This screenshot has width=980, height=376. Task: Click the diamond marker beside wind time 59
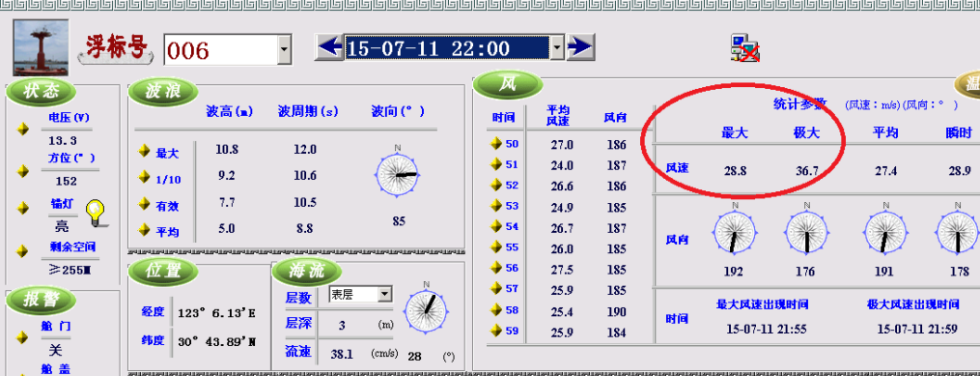tap(496, 330)
